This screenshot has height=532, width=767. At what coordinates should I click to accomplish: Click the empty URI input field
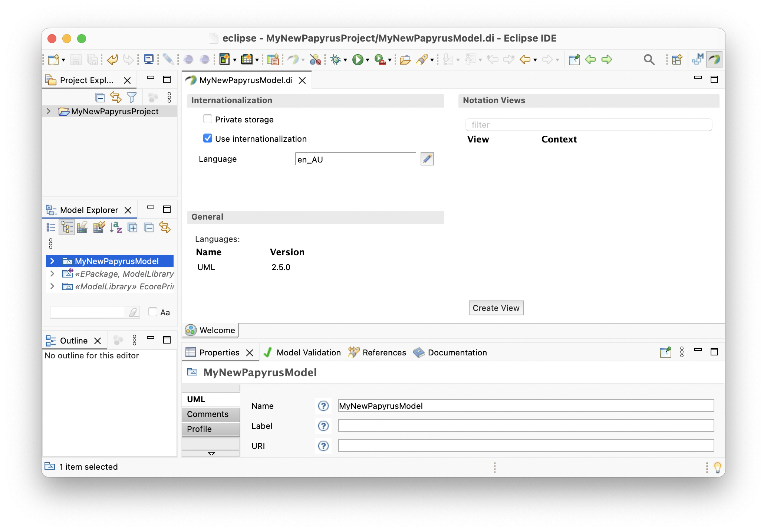click(526, 446)
